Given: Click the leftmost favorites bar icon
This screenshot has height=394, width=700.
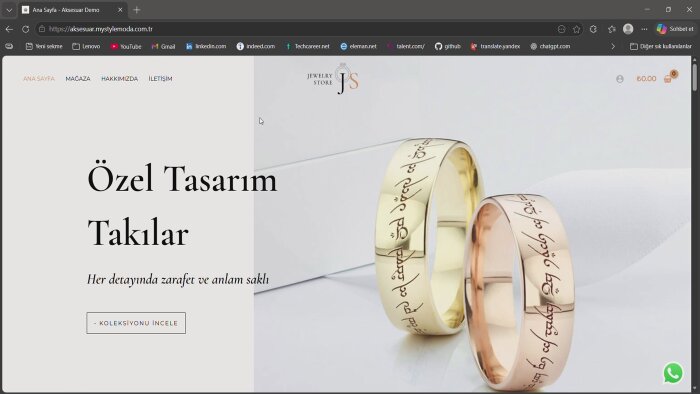Looking at the screenshot, I should pos(9,46).
